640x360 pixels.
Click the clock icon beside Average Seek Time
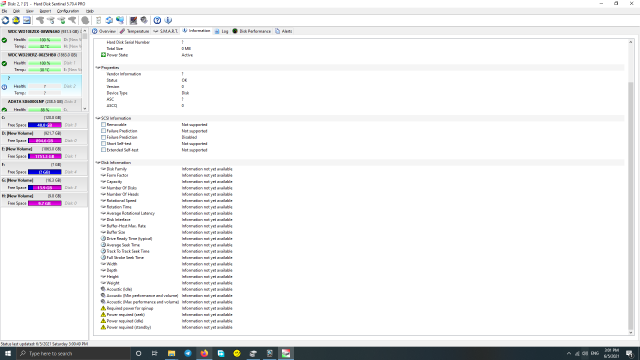(103, 245)
